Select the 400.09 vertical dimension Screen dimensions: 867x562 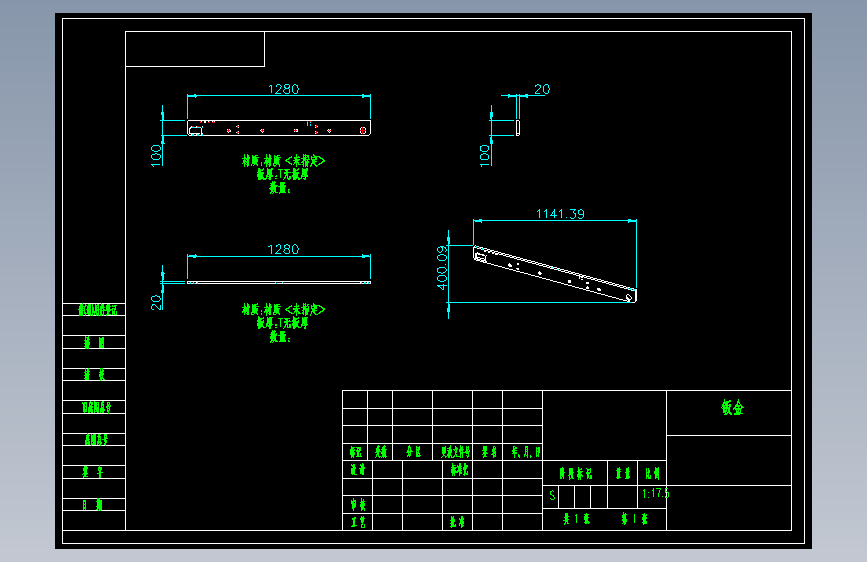[x=442, y=268]
